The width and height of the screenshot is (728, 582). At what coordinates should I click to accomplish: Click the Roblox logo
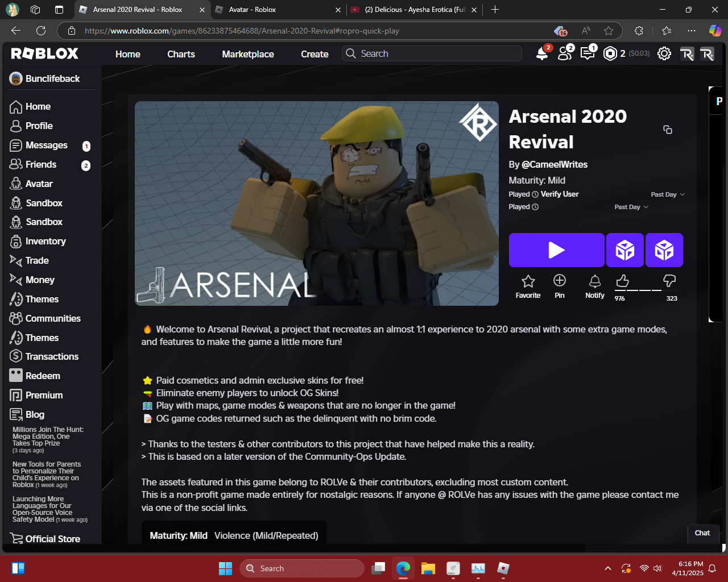tap(45, 53)
